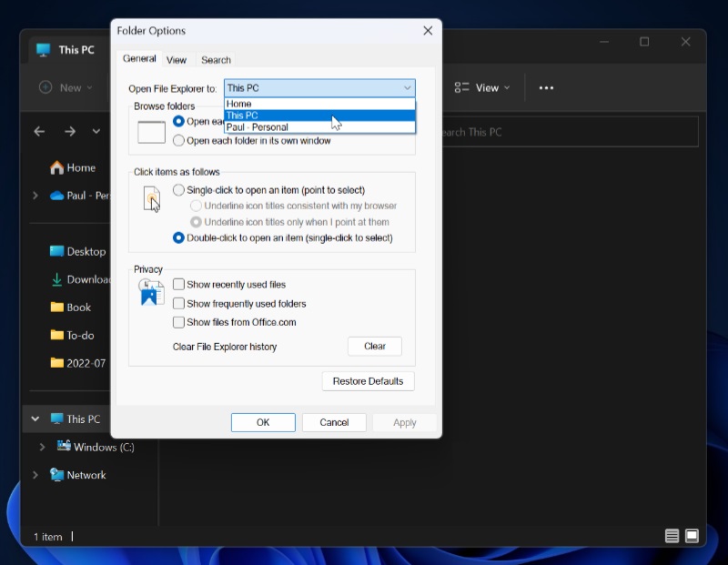Screen dimensions: 728x565
Task: Click the Restore Defaults button
Action: point(368,381)
